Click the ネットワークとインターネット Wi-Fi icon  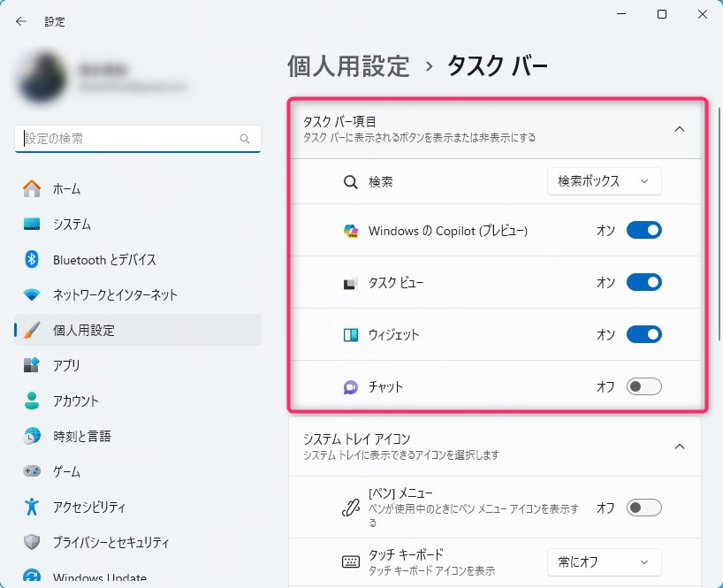[32, 294]
